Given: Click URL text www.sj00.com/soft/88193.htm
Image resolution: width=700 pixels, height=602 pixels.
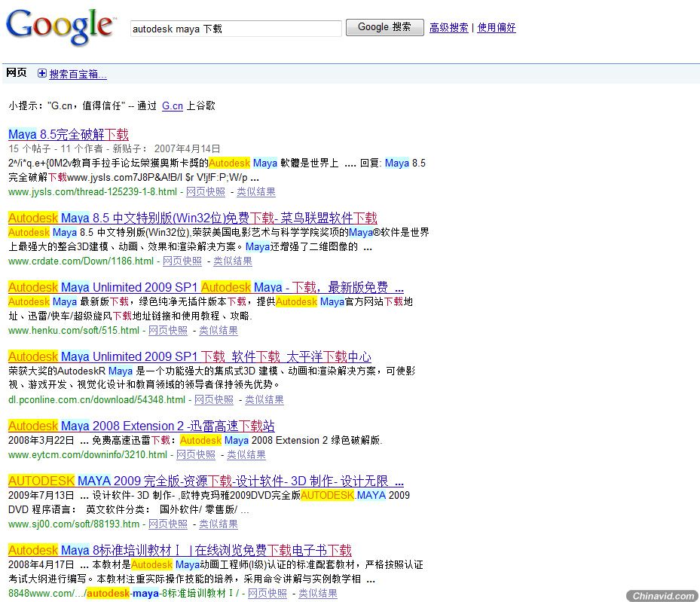Looking at the screenshot, I should (74, 524).
